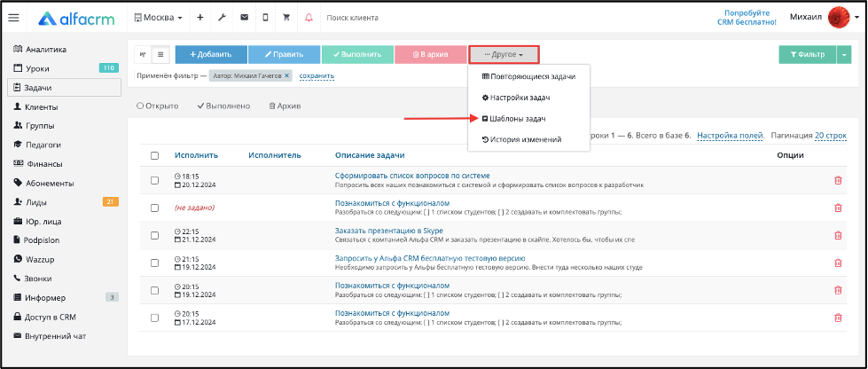
Task: Open the Настройка полей link
Action: [x=731, y=135]
